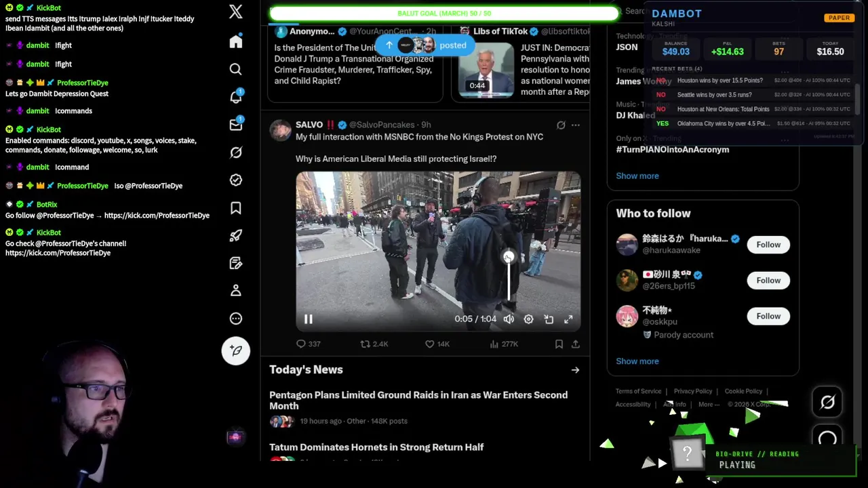This screenshot has height=488, width=868.
Task: Repost SALVO's post showing 2.4K reposts
Action: (374, 344)
